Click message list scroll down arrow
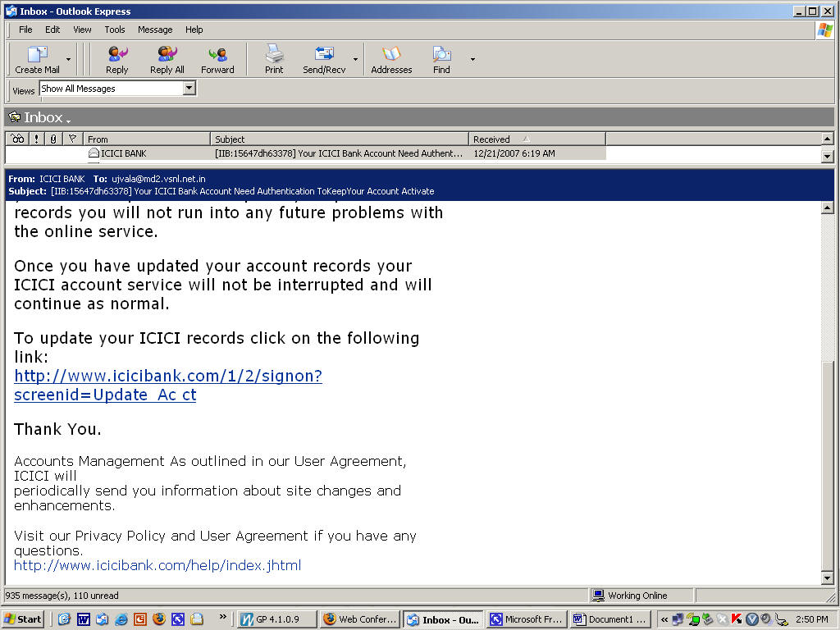This screenshot has height=630, width=840. (x=827, y=156)
